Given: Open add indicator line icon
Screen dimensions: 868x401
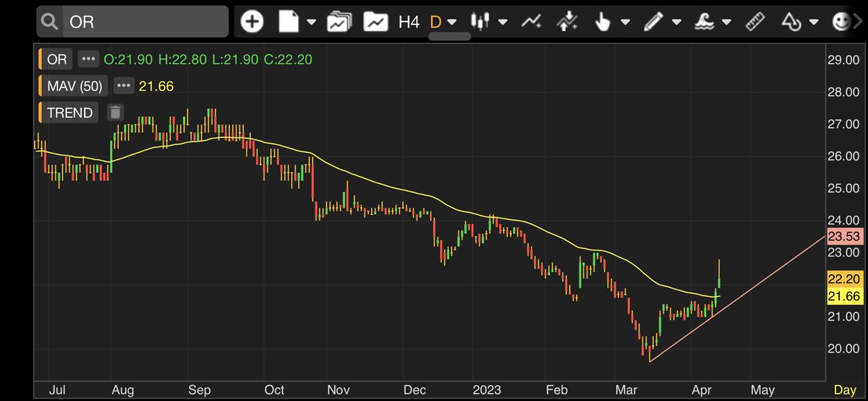Looking at the screenshot, I should 531,22.
